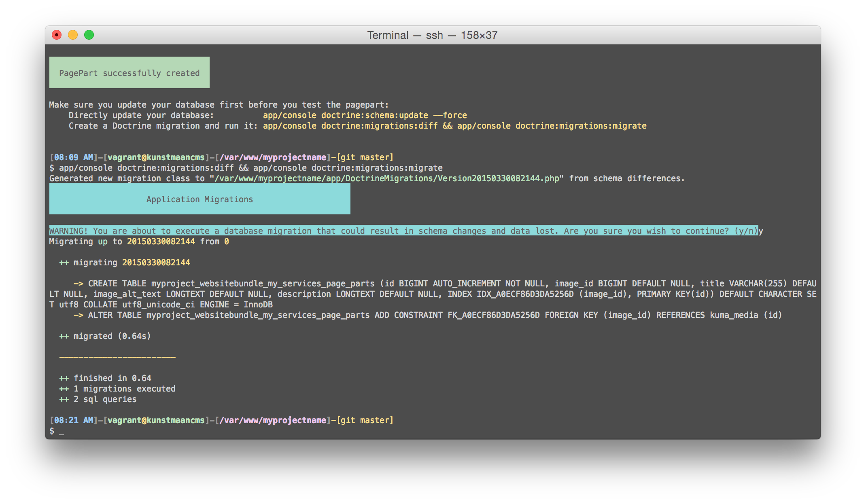
Task: Click the ++ before 2 sql queries
Action: point(64,399)
